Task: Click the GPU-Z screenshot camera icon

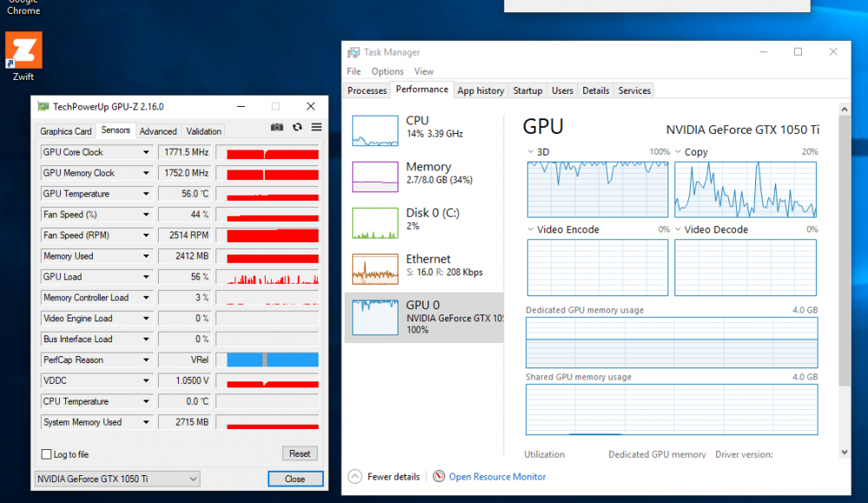Action: click(277, 128)
